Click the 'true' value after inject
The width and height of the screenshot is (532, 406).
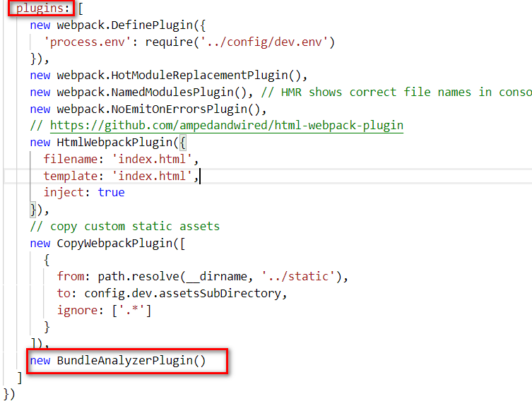(112, 193)
